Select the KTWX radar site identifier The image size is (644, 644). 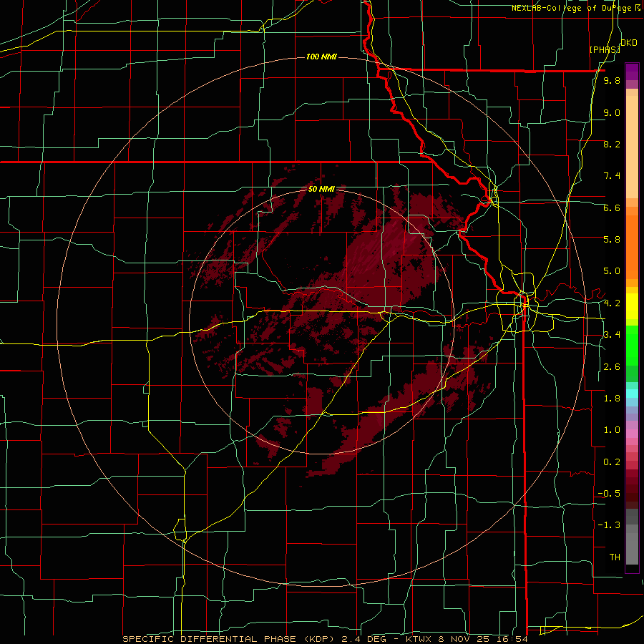click(x=418, y=639)
